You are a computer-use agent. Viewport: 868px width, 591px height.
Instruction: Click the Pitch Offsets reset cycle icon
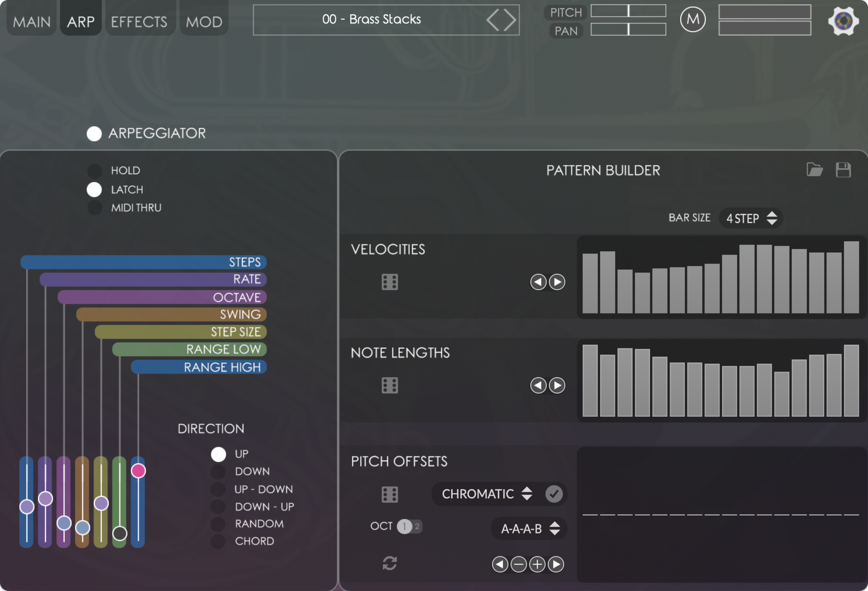390,563
